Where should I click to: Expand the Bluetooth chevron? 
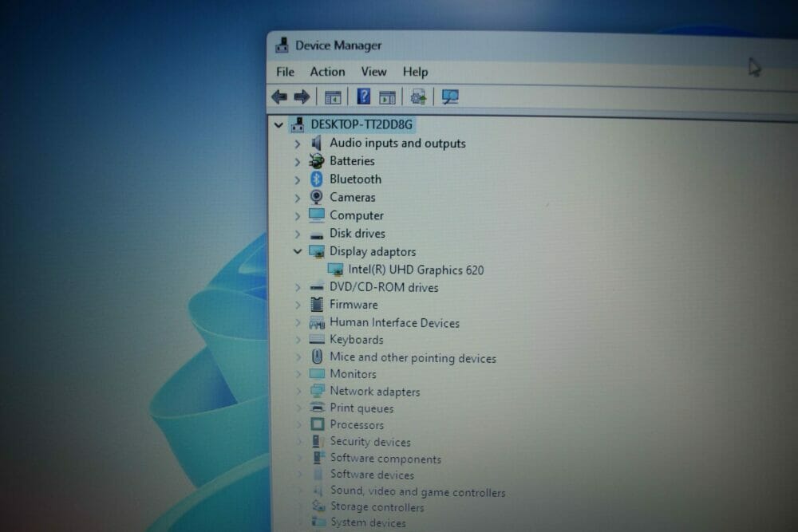point(297,180)
